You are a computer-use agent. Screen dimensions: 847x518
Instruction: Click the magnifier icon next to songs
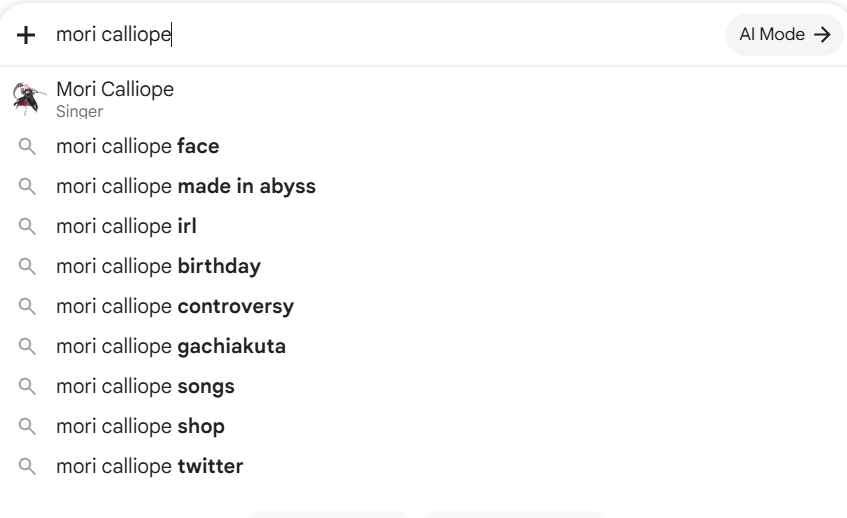pyautogui.click(x=27, y=386)
